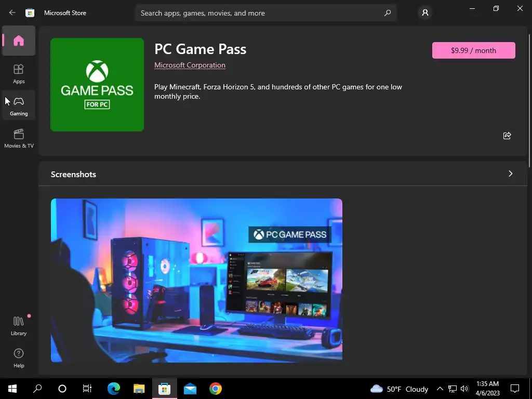Restore down the Microsoft Store window

tap(496, 8)
